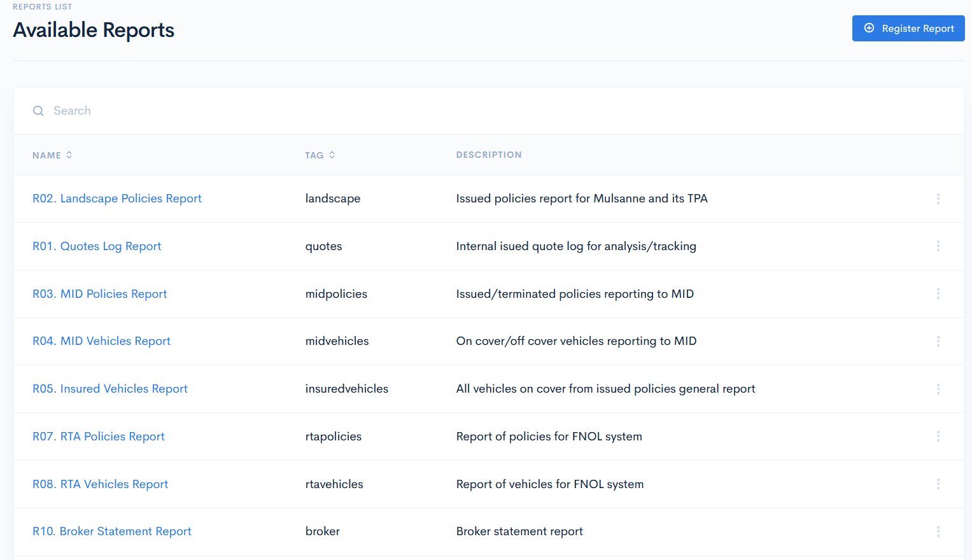Image resolution: width=972 pixels, height=560 pixels.
Task: Click the magnifying glass search icon
Action: coord(38,110)
